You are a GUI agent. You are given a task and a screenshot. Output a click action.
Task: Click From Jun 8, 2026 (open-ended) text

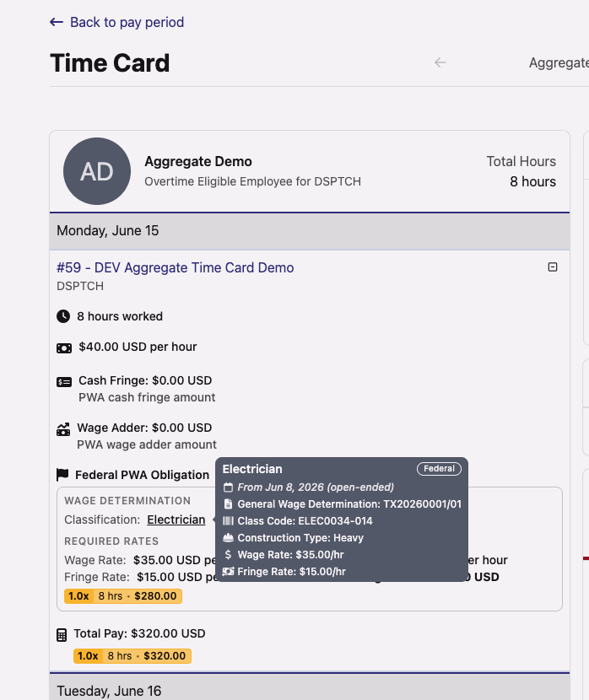pos(316,487)
